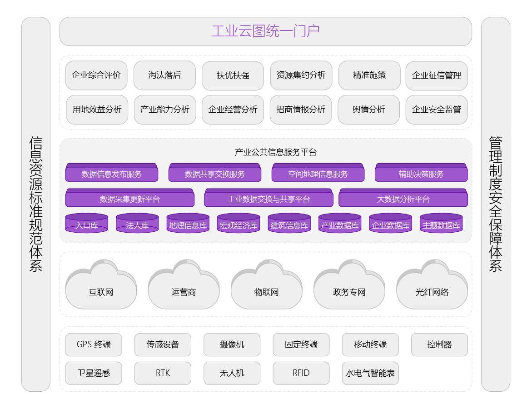Select the 产业数据库 database cylinder
Image resolution: width=532 pixels, height=409 pixels.
click(x=340, y=223)
